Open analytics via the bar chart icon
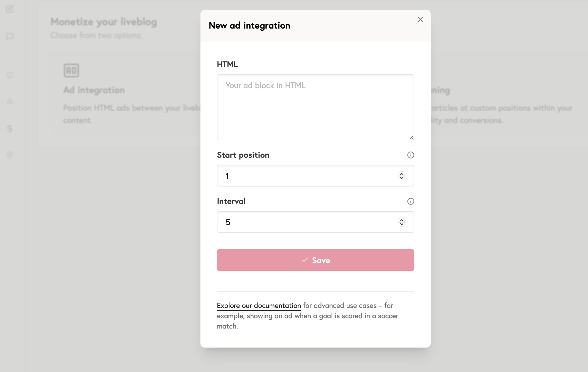 tap(10, 101)
